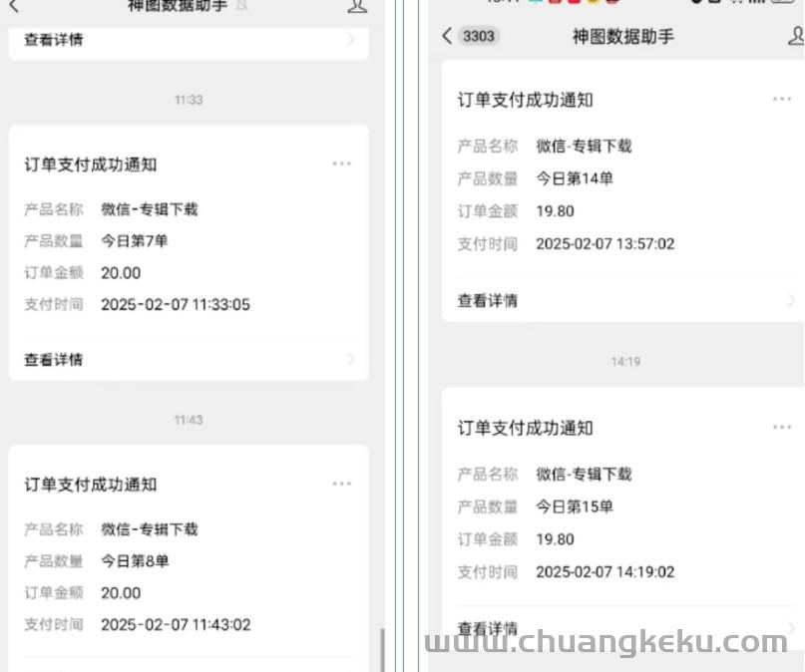Open 查看详情 for the 今日第15单 order
The width and height of the screenshot is (805, 672).
(622, 628)
